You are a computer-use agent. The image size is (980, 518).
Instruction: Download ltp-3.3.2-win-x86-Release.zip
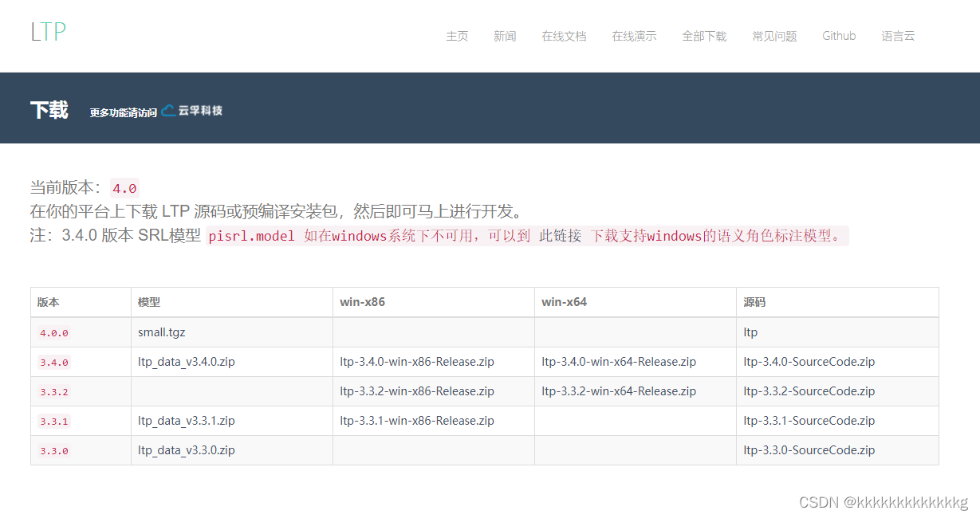(417, 391)
